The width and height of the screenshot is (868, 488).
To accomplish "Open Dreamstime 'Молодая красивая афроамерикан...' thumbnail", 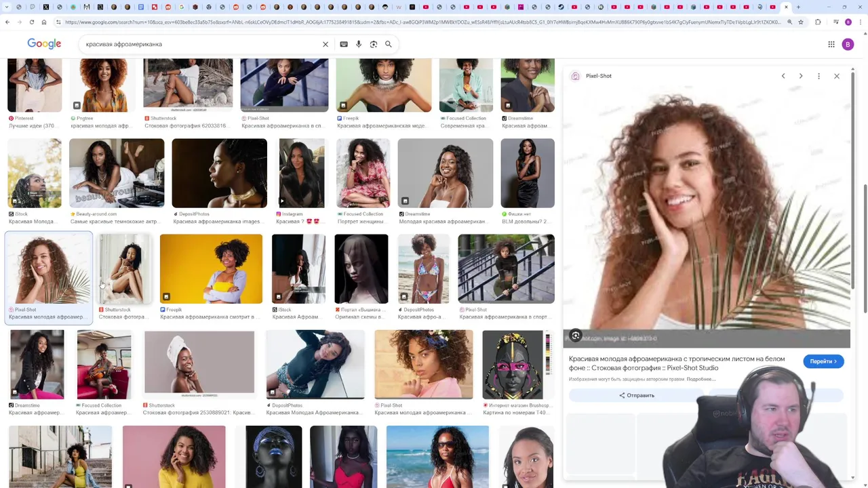I will [x=446, y=174].
